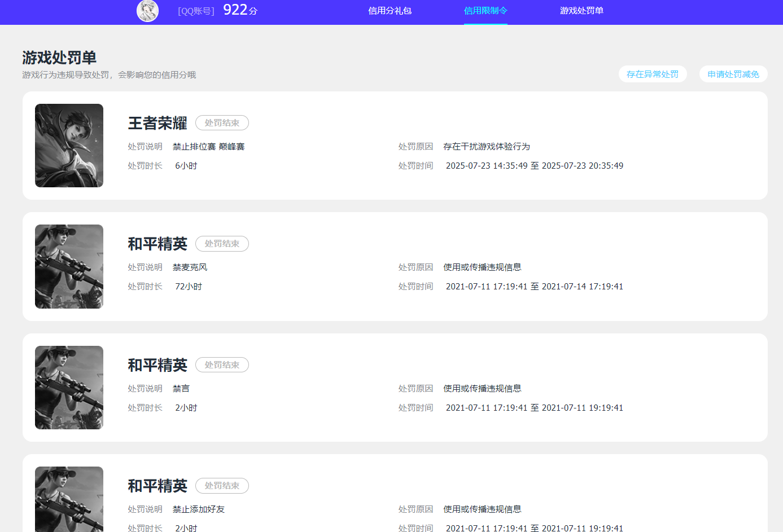Screen dimensions: 783x532
Task: Click 处罚结束 badge on the 禁止添加好友 record
Action: (222, 485)
